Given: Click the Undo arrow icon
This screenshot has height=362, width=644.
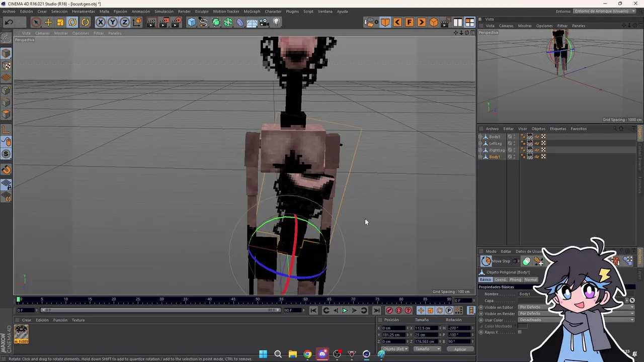Looking at the screenshot, I should 9,22.
